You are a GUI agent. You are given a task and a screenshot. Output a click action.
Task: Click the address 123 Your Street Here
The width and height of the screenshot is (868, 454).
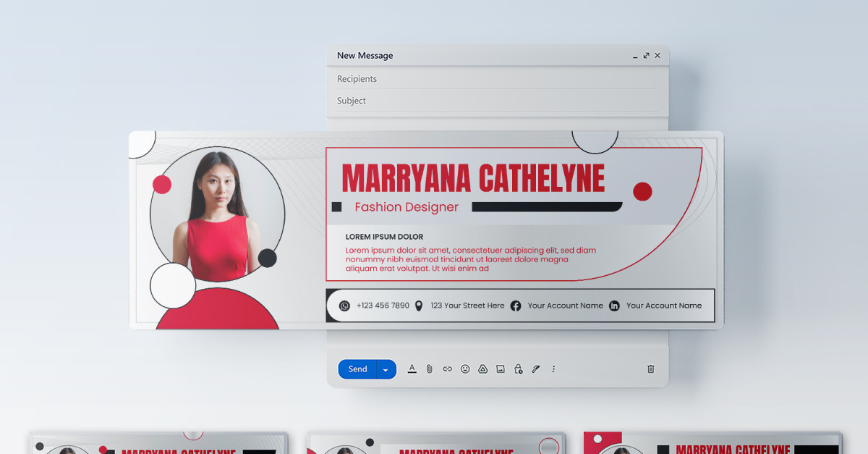(x=467, y=306)
